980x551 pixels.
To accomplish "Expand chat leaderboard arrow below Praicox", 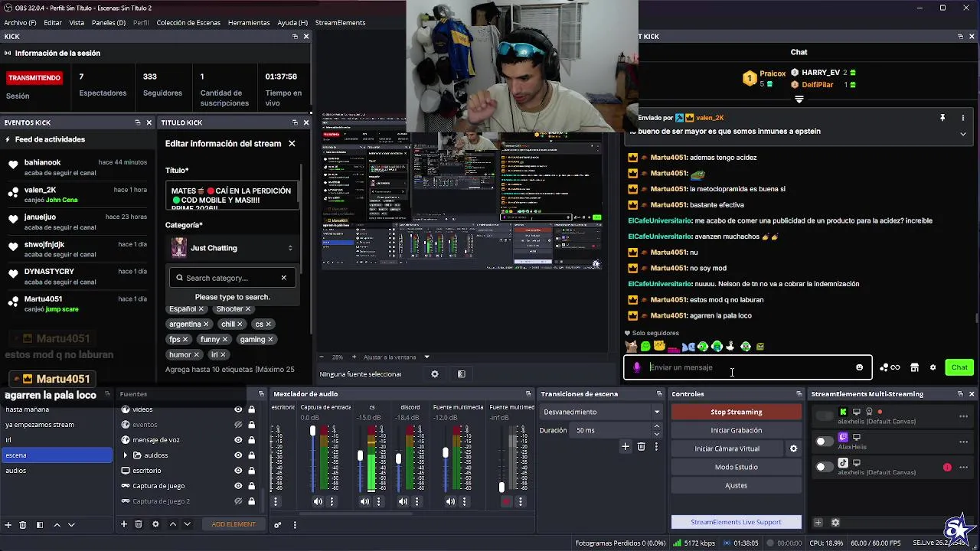I will [x=799, y=99].
